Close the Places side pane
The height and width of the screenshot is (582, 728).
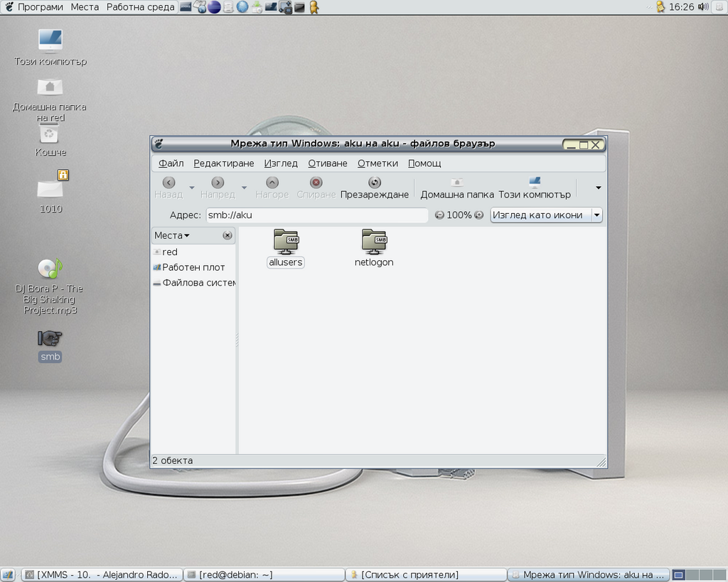[x=227, y=235]
